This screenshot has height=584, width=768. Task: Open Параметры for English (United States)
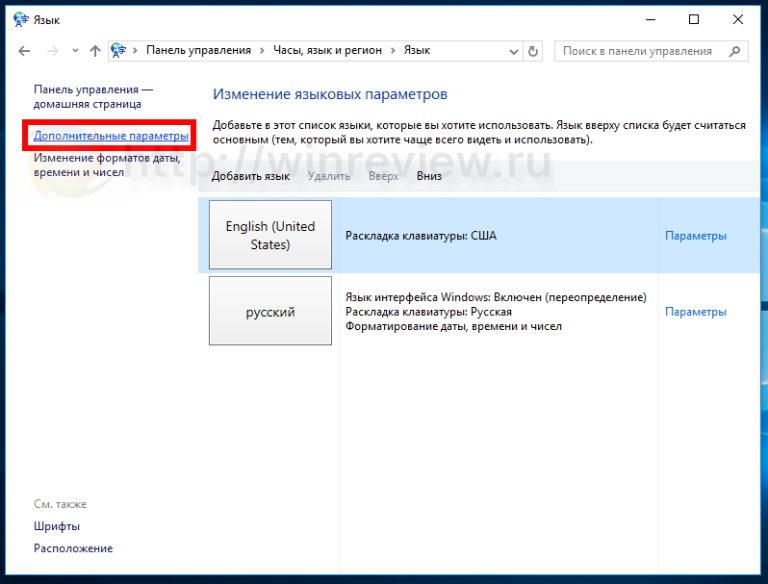click(x=695, y=236)
